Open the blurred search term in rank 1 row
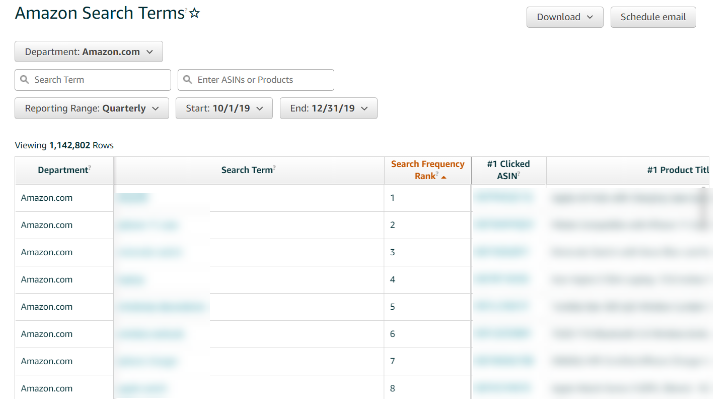The image size is (723, 402). (133, 198)
